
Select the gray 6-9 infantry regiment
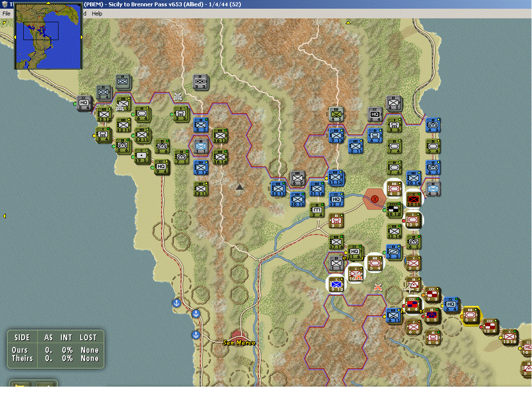pos(297,178)
